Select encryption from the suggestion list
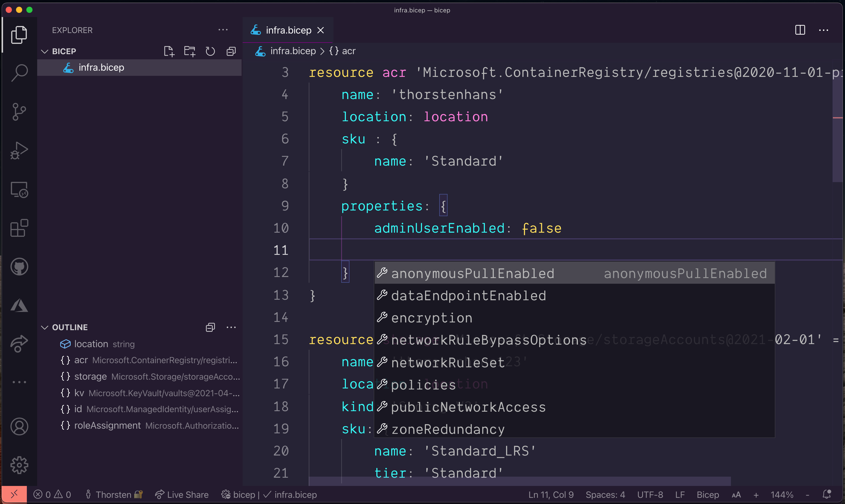The image size is (845, 504). (x=432, y=318)
